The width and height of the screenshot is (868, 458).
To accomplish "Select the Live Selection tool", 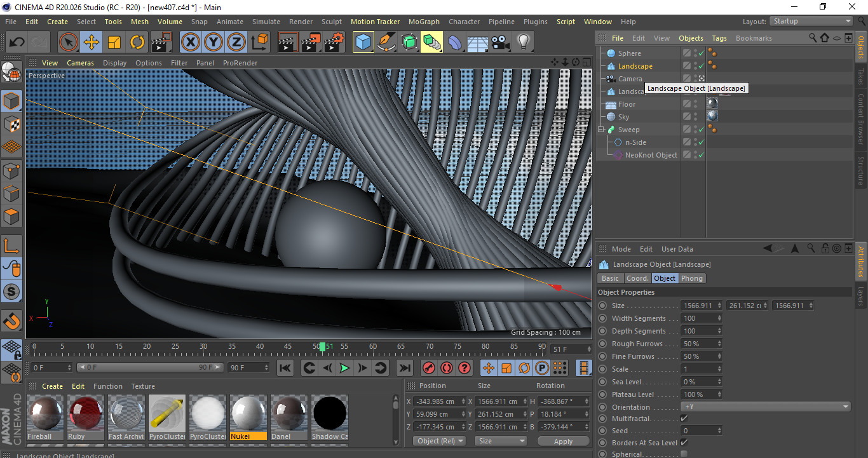I will (x=69, y=43).
